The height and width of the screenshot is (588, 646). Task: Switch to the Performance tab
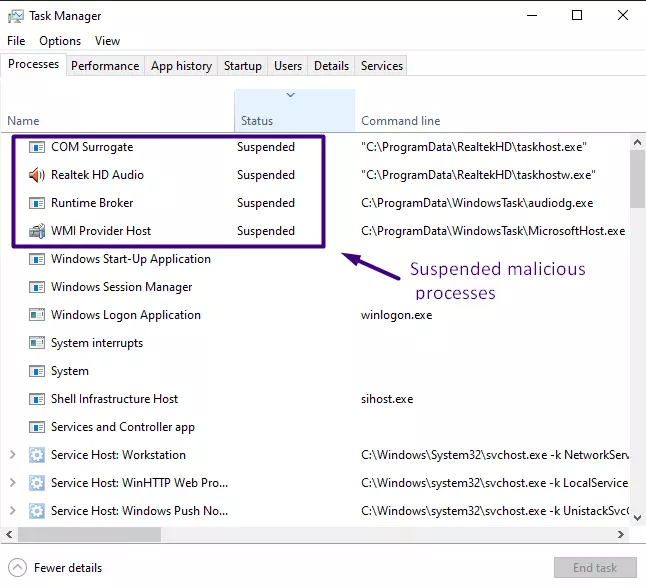point(105,66)
